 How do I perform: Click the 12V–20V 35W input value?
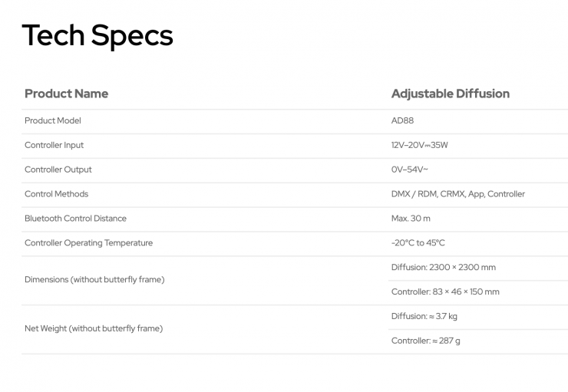pos(420,145)
